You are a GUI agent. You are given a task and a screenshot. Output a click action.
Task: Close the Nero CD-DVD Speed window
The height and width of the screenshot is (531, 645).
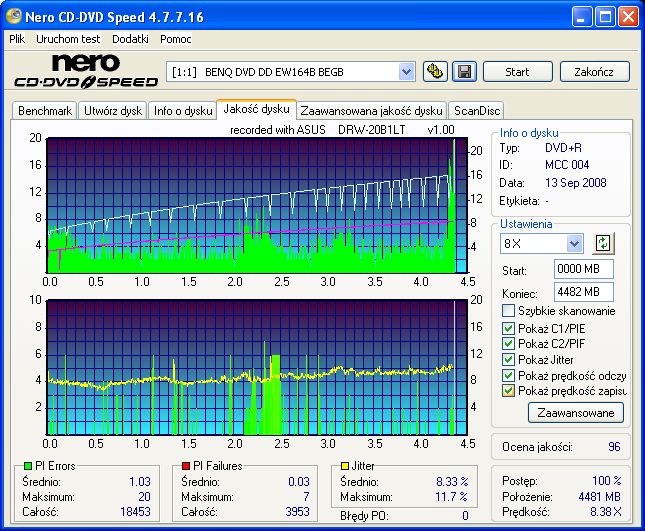[x=629, y=17]
